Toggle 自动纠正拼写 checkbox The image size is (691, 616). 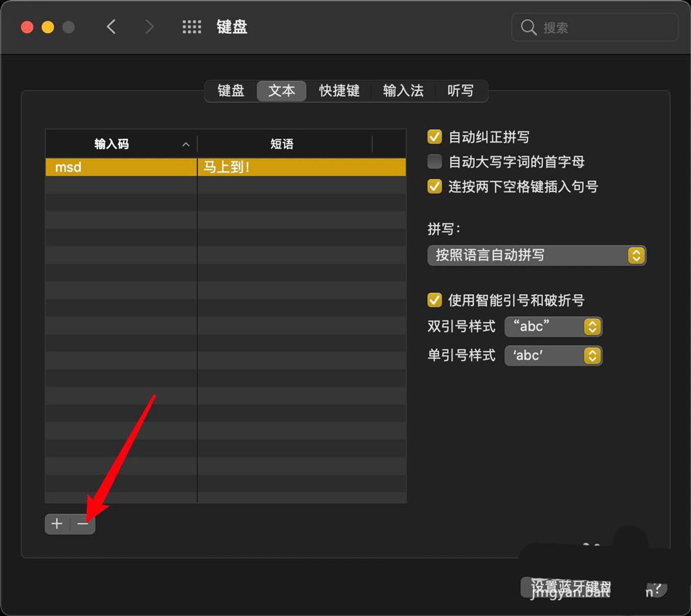435,137
